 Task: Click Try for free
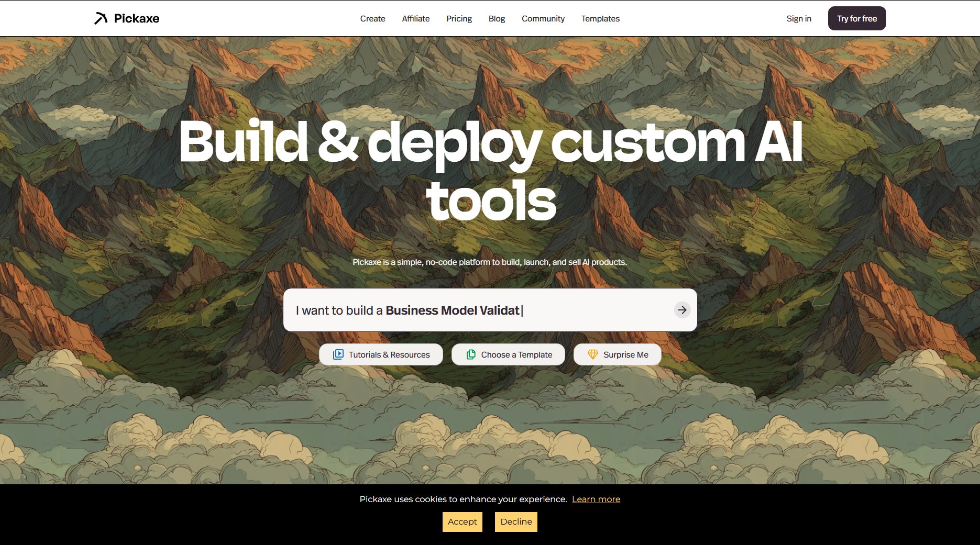point(856,18)
